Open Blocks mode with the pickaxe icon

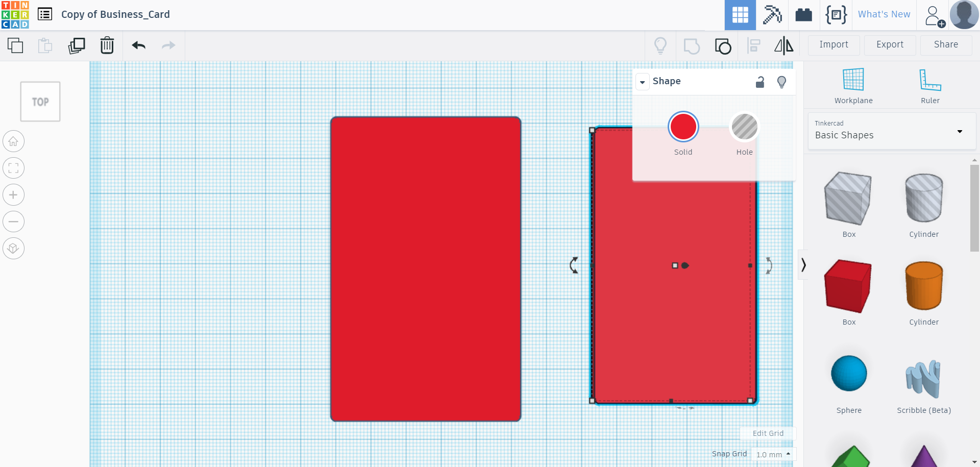pos(772,15)
